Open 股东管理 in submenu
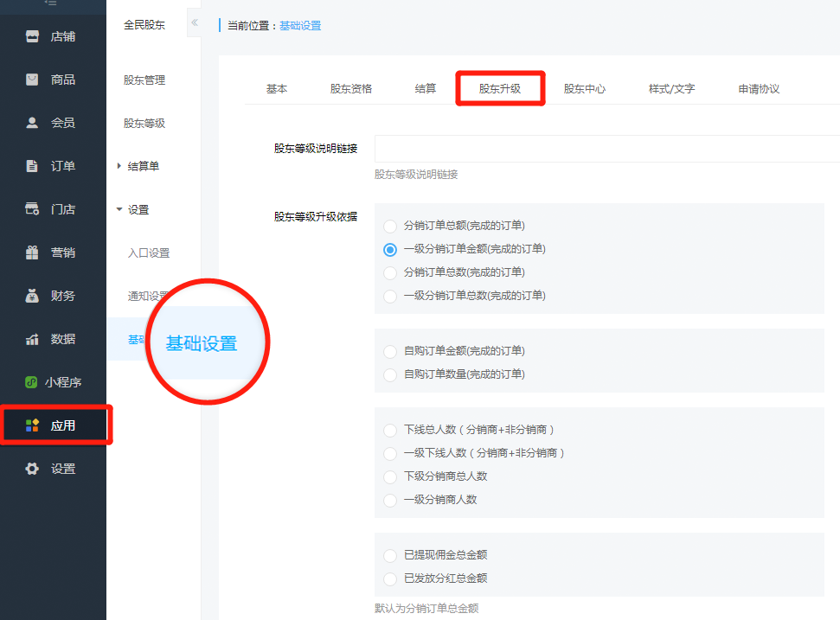 (x=144, y=80)
